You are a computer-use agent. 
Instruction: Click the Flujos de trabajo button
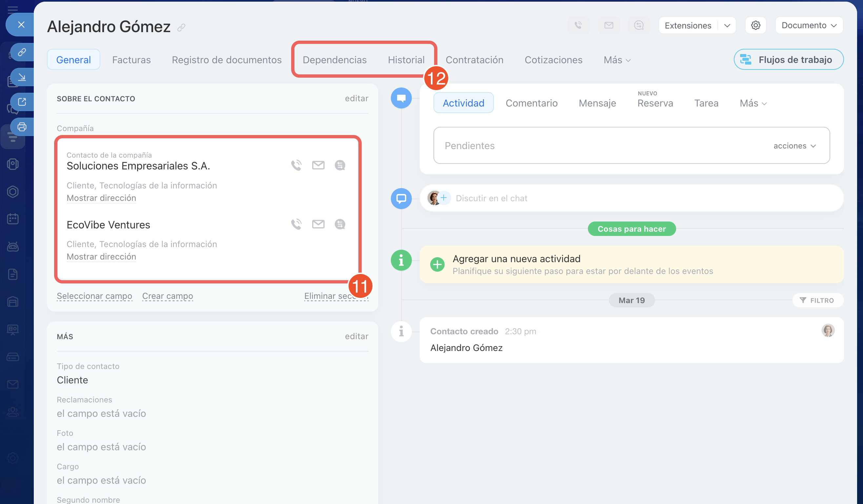click(788, 60)
